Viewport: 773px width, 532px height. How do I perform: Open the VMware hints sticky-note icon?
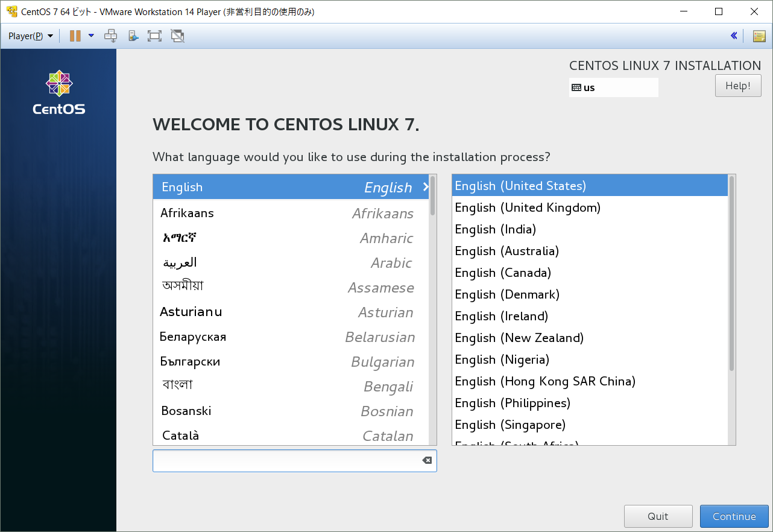point(759,36)
